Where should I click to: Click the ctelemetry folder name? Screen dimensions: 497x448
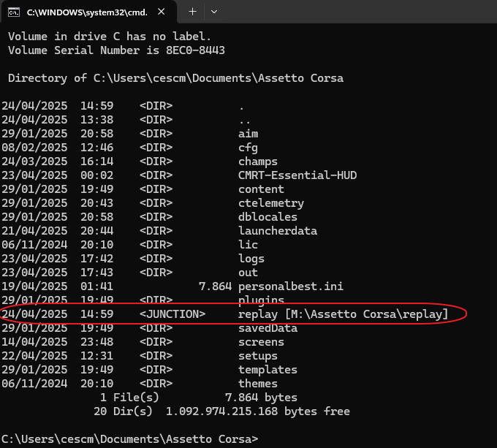click(x=270, y=203)
